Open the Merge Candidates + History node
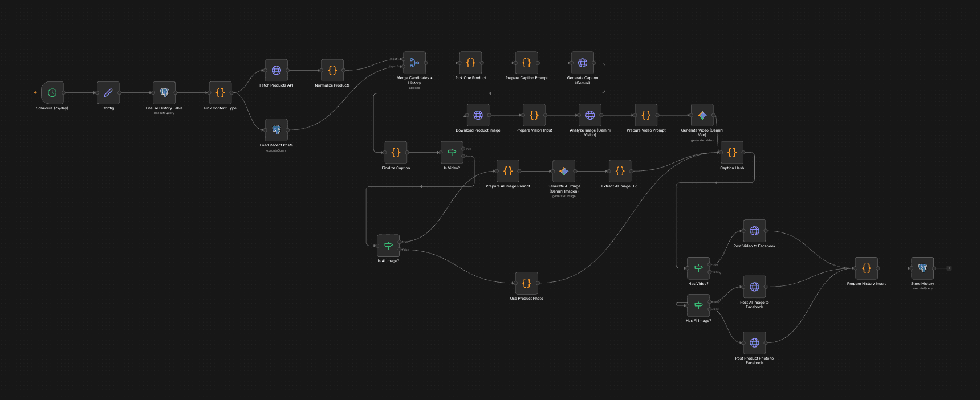980x400 pixels. (x=414, y=63)
